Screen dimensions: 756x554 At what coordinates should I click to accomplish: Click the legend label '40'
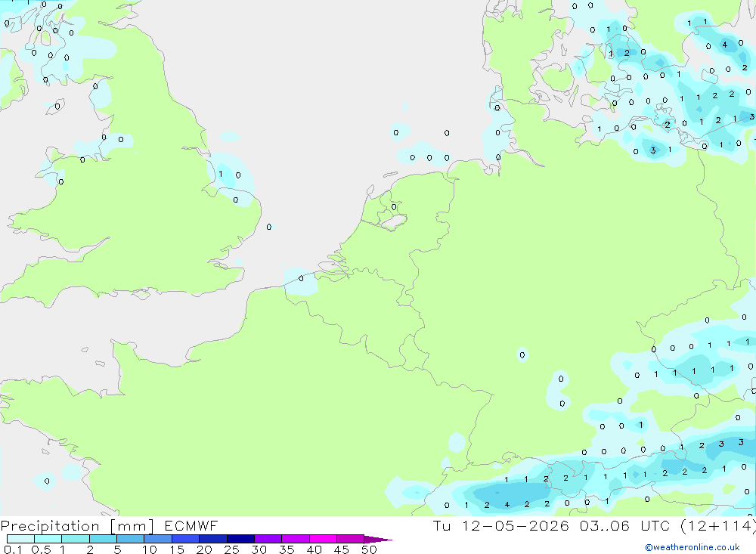coord(314,549)
